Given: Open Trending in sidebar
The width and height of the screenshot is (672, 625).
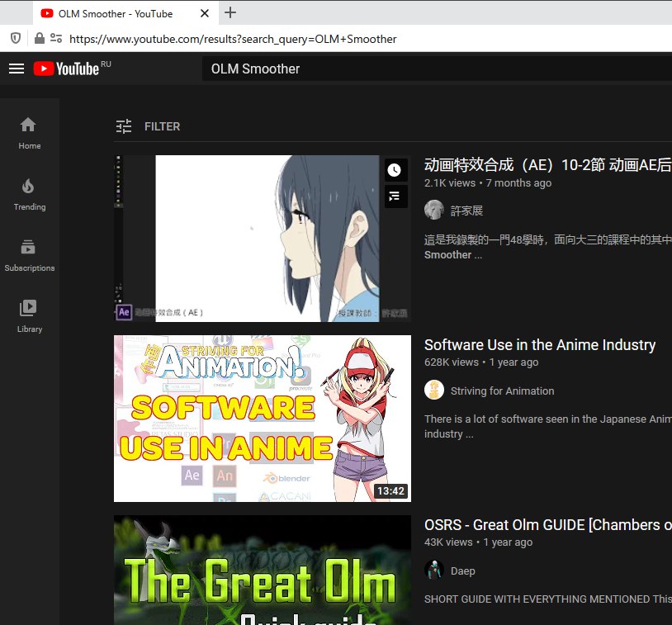Looking at the screenshot, I should coord(30,195).
